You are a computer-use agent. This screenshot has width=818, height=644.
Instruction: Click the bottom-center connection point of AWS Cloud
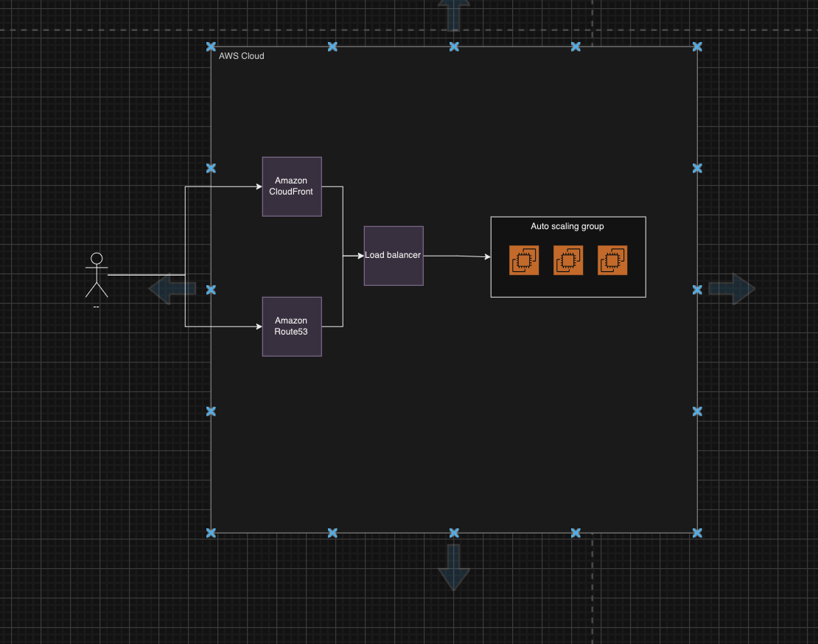click(x=454, y=533)
